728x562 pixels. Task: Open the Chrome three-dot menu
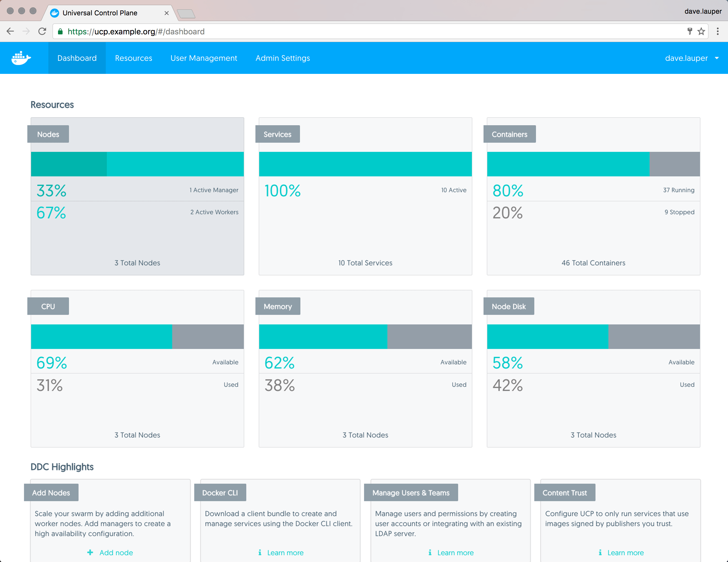pos(718,31)
